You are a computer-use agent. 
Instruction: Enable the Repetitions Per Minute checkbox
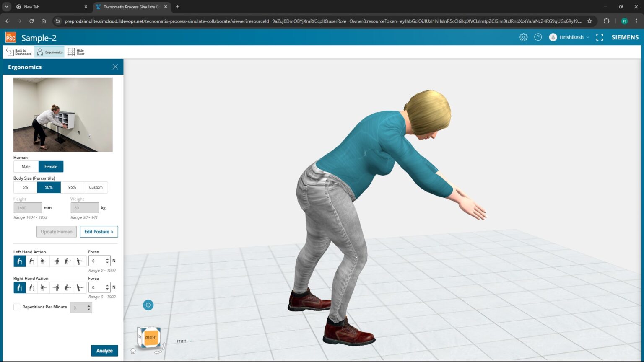point(17,307)
